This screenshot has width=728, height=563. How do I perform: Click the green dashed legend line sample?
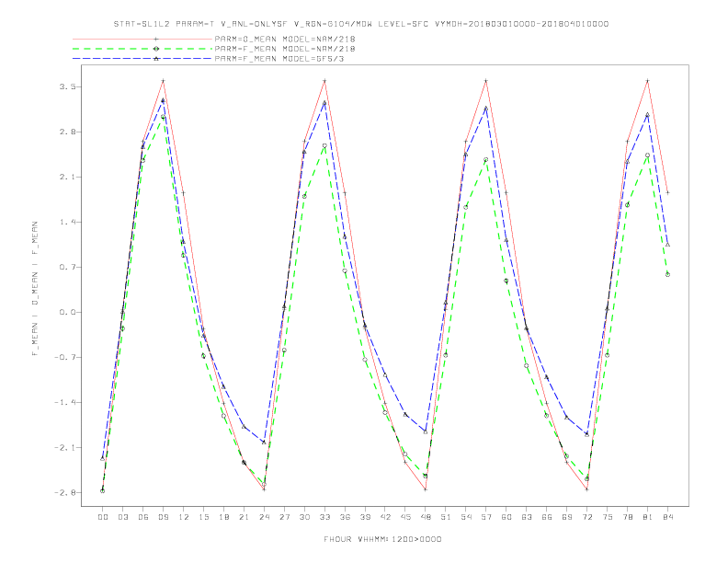coord(142,49)
